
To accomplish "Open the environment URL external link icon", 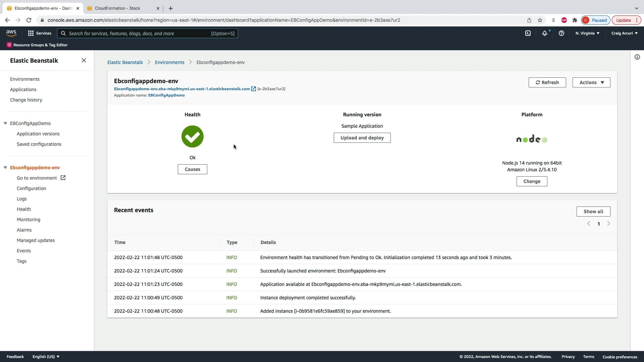I will 254,89.
